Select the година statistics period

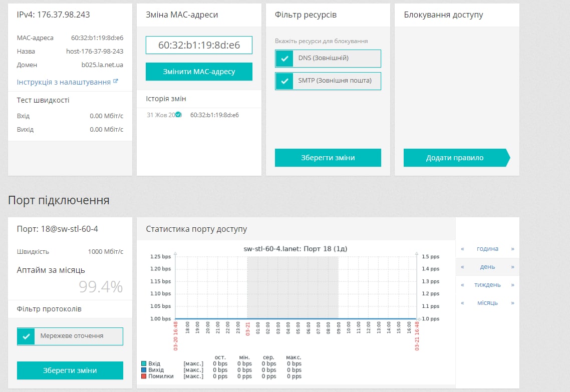click(487, 249)
